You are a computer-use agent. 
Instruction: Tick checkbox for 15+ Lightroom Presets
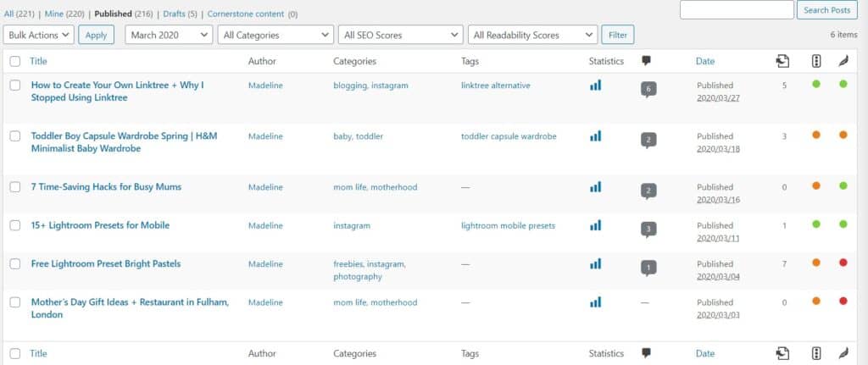(x=15, y=225)
